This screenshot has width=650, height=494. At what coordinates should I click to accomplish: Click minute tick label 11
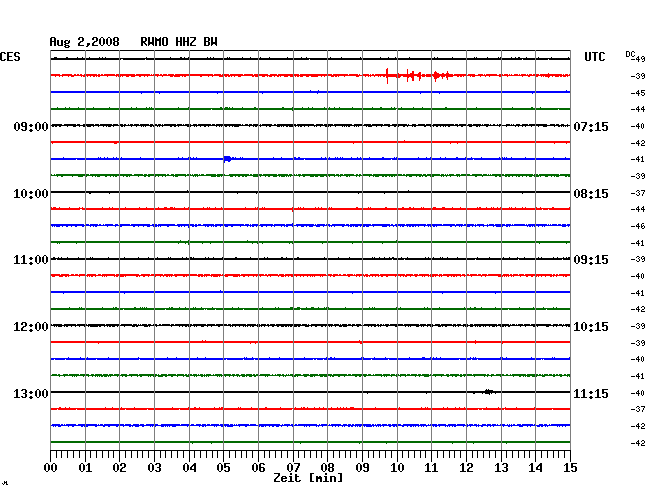pyautogui.click(x=431, y=467)
